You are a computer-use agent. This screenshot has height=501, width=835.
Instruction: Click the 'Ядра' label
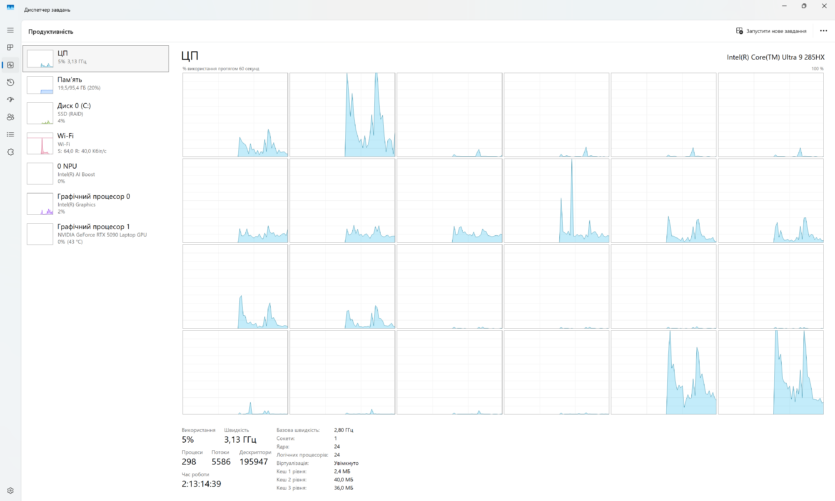282,447
